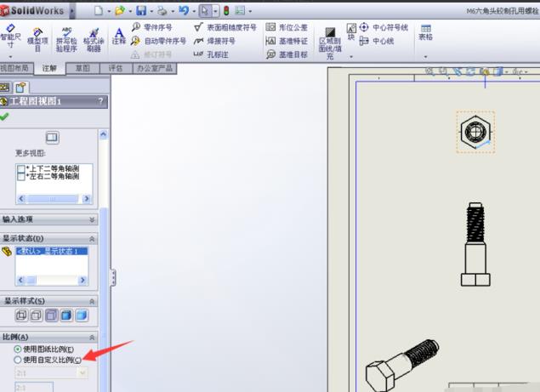Open the Options icon in top toolbar
Viewport: 540px width, 392px height.
(240, 11)
